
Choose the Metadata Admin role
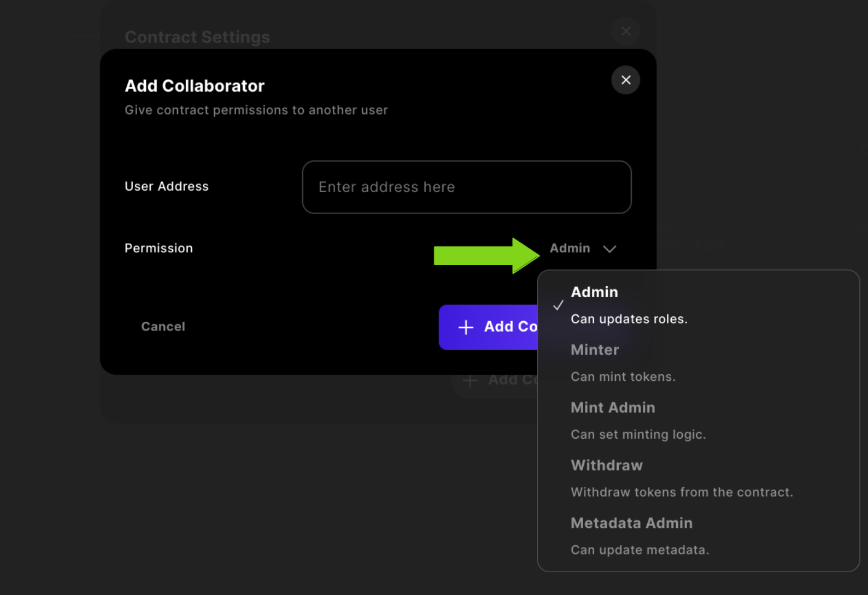tap(631, 524)
